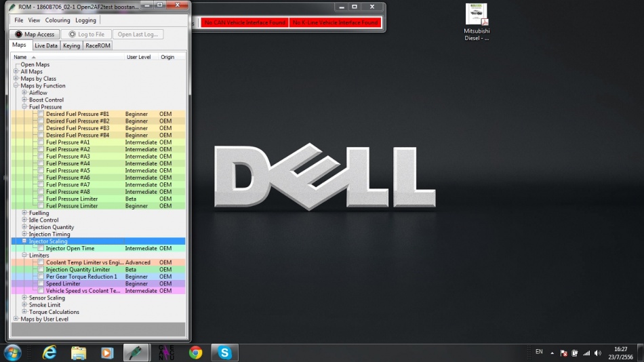Sort by Name column header
This screenshot has height=362, width=644.
[x=68, y=57]
